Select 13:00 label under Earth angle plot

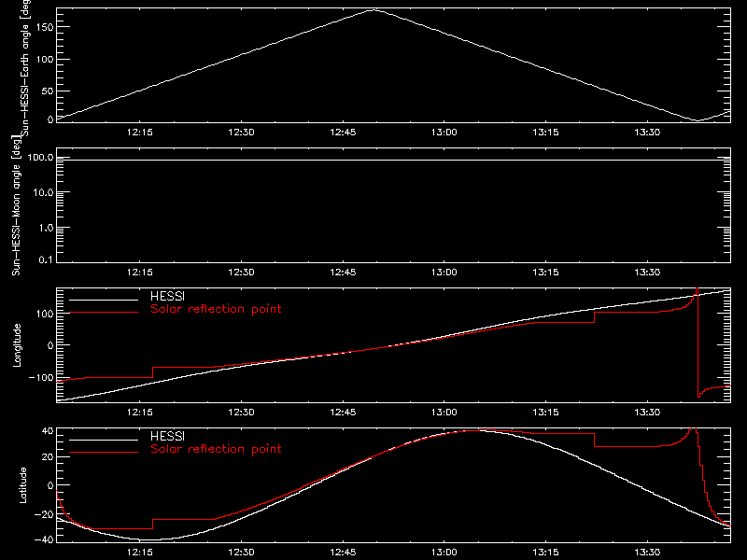tap(444, 132)
